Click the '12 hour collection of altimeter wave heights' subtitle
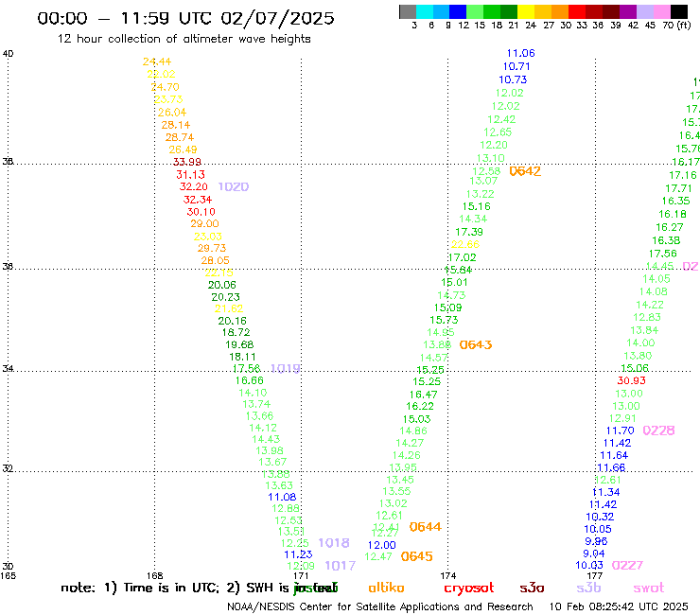 [x=184, y=39]
